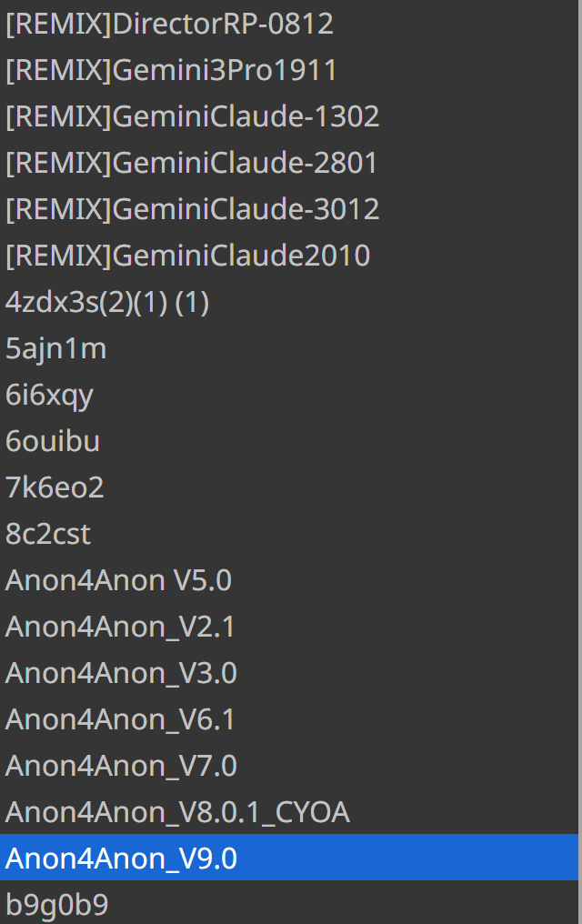Viewport: 582px width, 924px height.
Task: Click the [REMIX]GeminiClaude-3012 item
Action: (192, 210)
